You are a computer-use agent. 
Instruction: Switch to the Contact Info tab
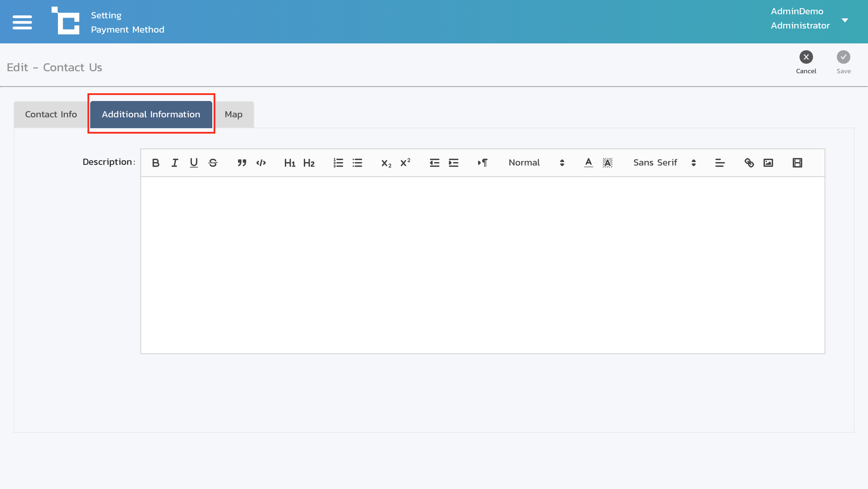(x=51, y=115)
